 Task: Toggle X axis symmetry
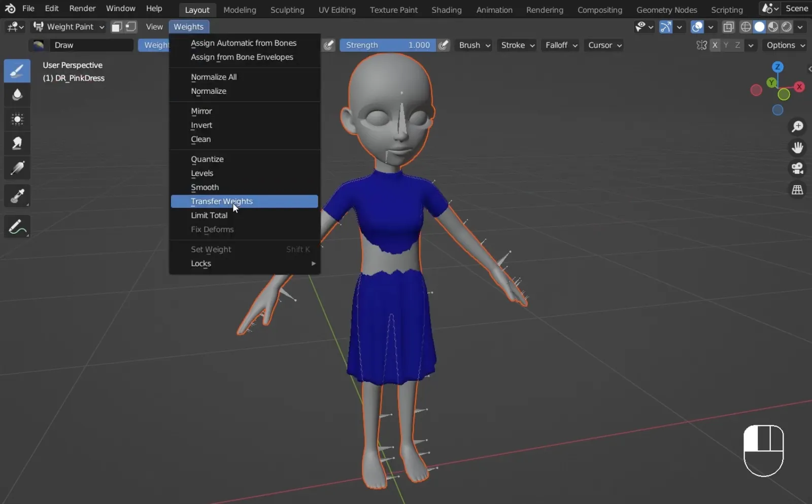(x=715, y=45)
